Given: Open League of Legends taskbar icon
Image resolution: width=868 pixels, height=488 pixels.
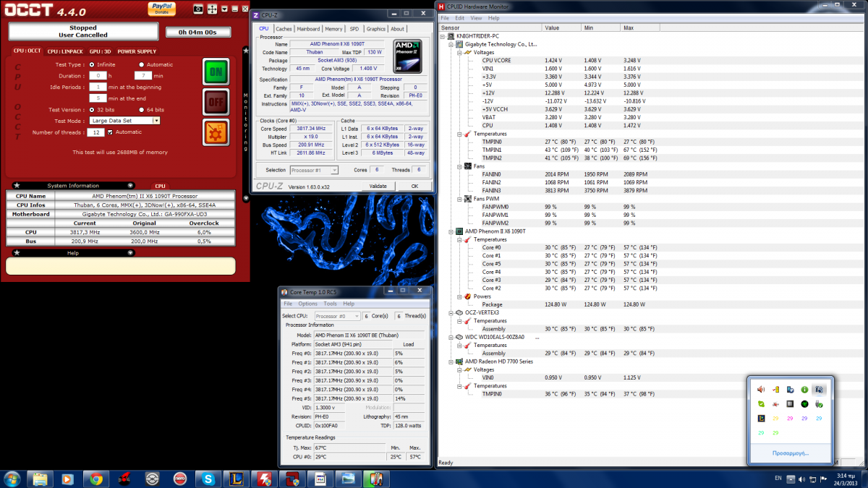Looking at the screenshot, I should (x=237, y=479).
